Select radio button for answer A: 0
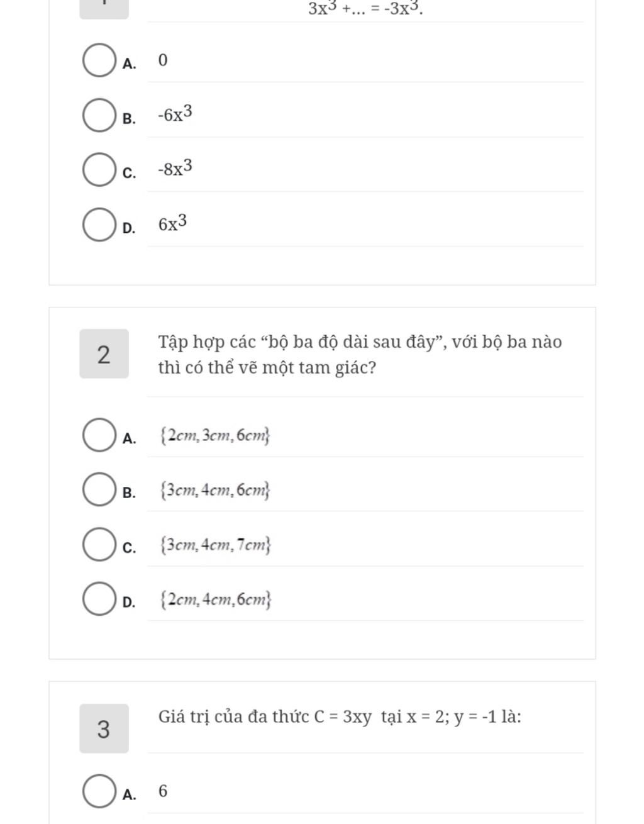Viewport: 644px width, 824px height. (99, 61)
